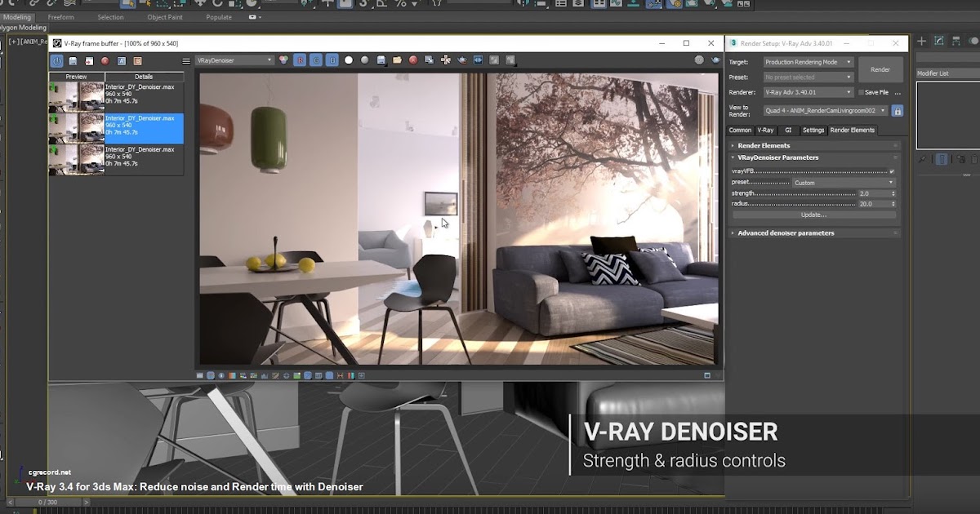The image size is (980, 514).
Task: Set history image as B for comparison
Action: [x=137, y=60]
